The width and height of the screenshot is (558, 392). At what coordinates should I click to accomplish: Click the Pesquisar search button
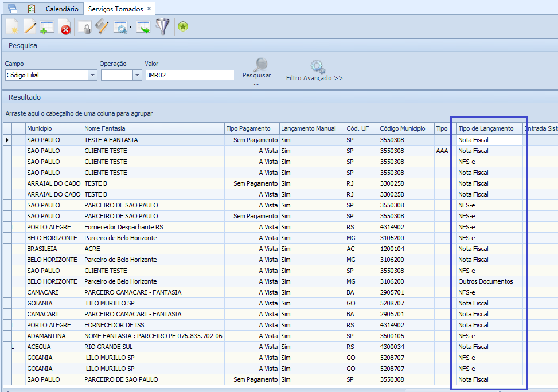pos(256,70)
